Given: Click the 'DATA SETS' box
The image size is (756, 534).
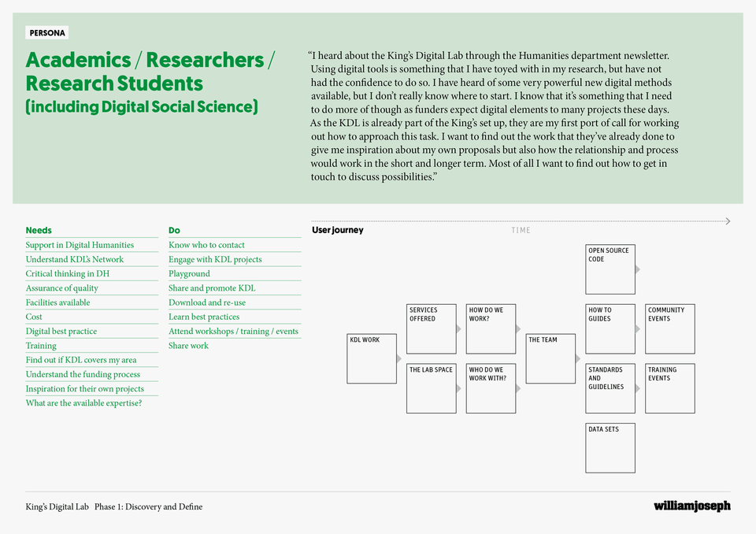Looking at the screenshot, I should (x=610, y=448).
